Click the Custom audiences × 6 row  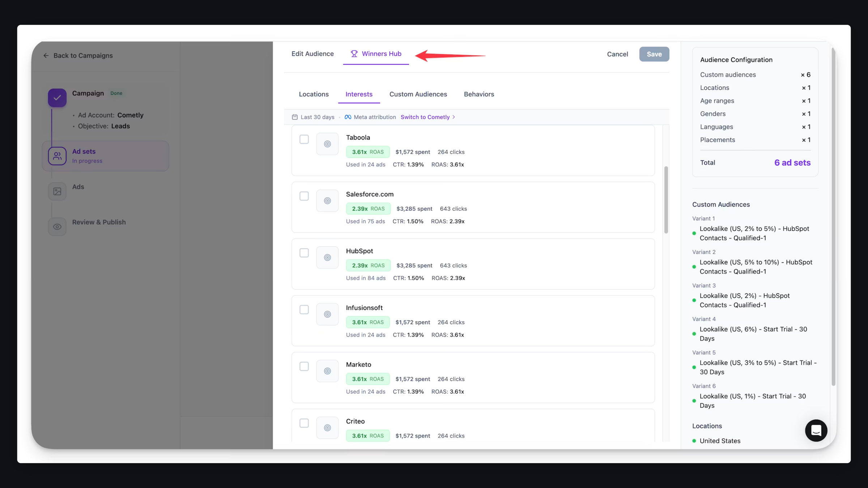(x=755, y=75)
